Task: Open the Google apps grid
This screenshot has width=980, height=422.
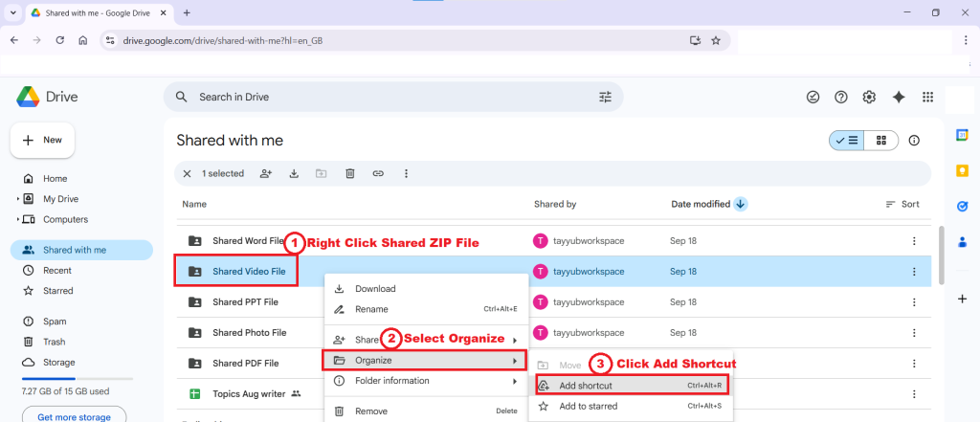Action: tap(926, 97)
